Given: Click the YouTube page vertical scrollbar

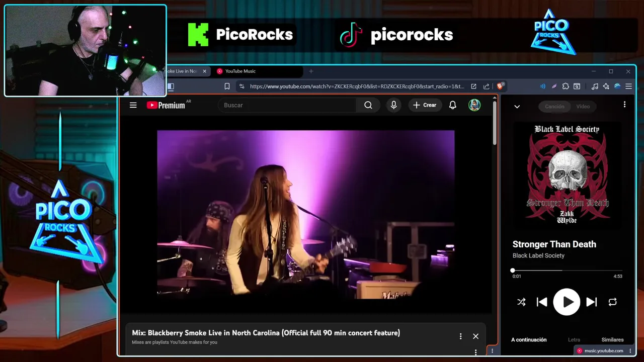Looking at the screenshot, I should 495,123.
